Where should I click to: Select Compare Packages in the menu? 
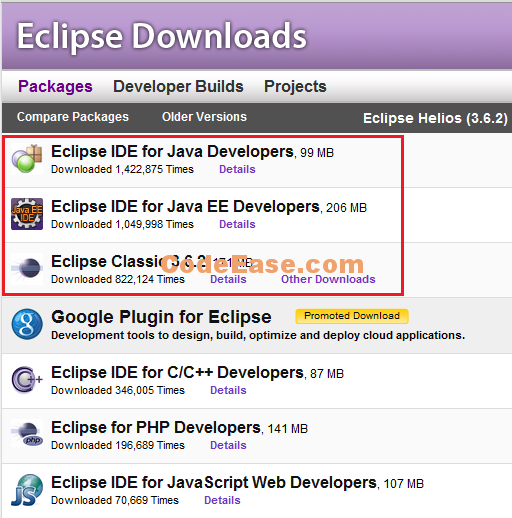tap(73, 117)
